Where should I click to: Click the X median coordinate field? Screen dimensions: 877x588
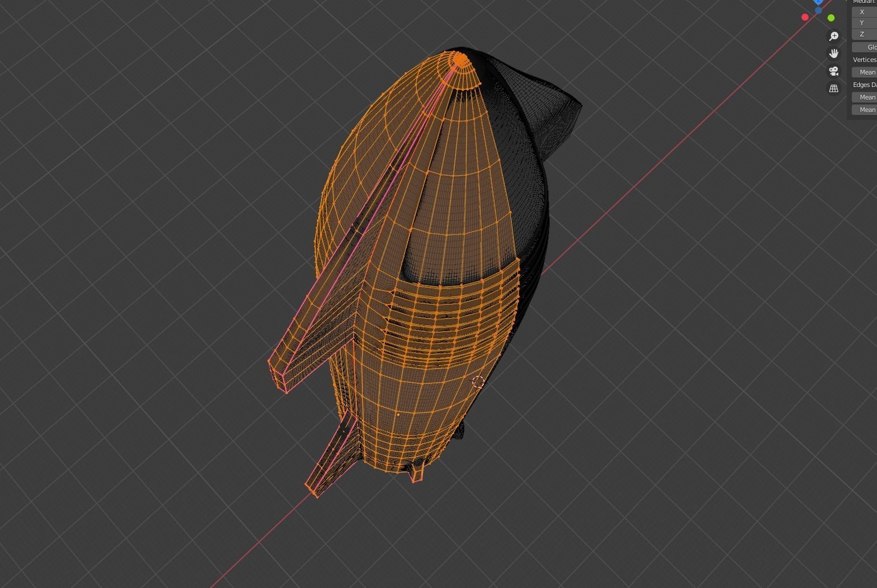coord(864,12)
